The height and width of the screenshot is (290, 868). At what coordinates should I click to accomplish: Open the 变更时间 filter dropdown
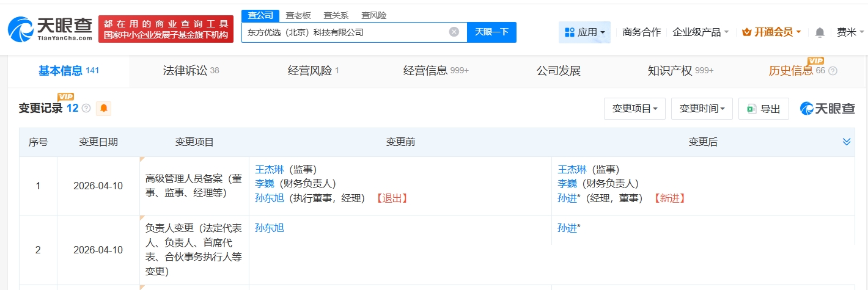(702, 109)
